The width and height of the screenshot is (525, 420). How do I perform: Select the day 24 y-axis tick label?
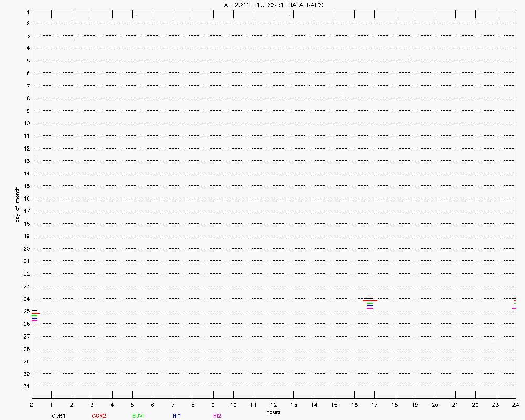[x=26, y=299]
